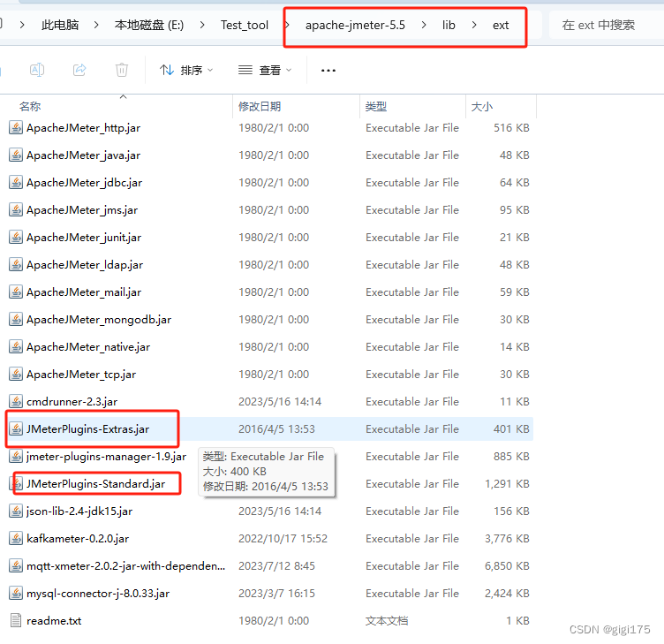The image size is (664, 644).
Task: Expand chevron after Test_tool breadcrumb
Action: point(287,26)
